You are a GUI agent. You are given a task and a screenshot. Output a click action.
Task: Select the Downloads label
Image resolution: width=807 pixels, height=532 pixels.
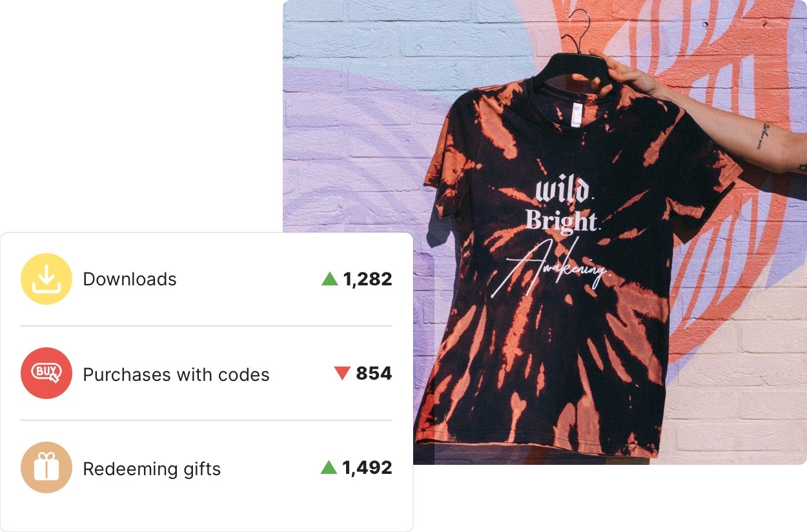click(x=130, y=279)
